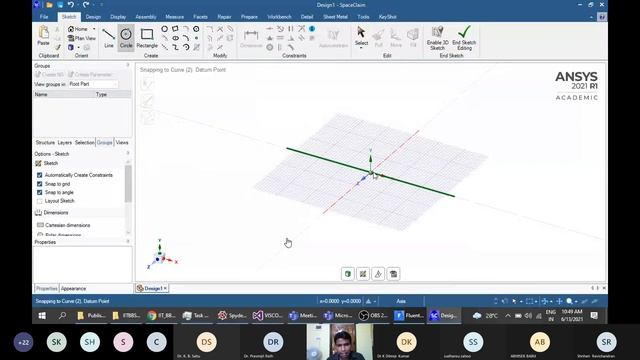Click the first green cube icon in viewport mini-toolbar

click(x=348, y=274)
